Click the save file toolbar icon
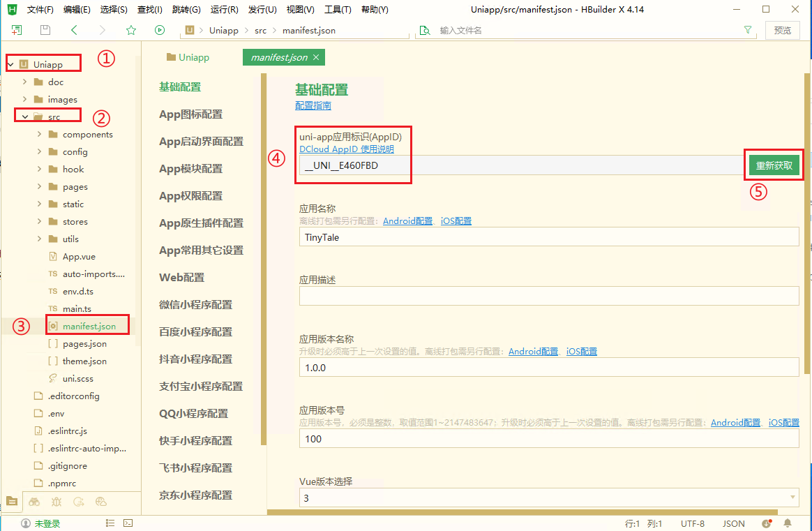The width and height of the screenshot is (812, 531). (x=45, y=30)
